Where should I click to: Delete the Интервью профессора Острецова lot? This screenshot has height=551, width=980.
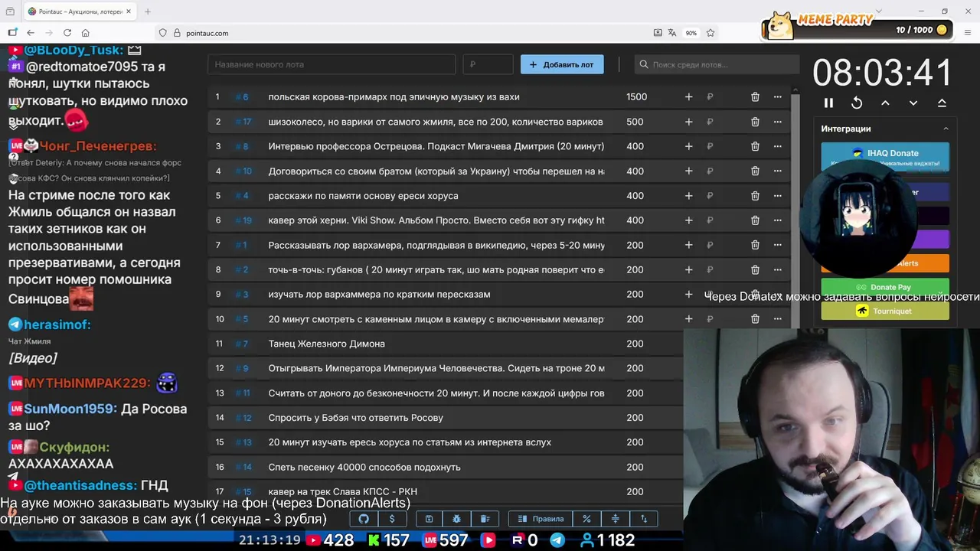(755, 146)
